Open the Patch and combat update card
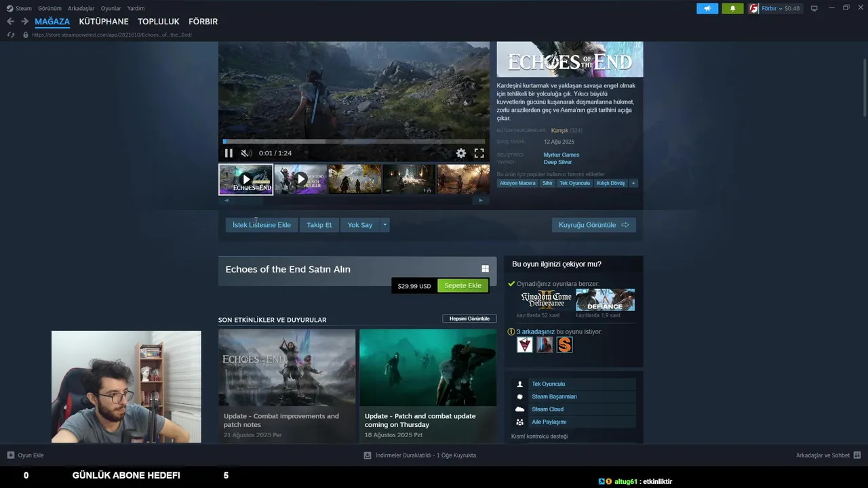This screenshot has width=868, height=488. click(x=428, y=386)
